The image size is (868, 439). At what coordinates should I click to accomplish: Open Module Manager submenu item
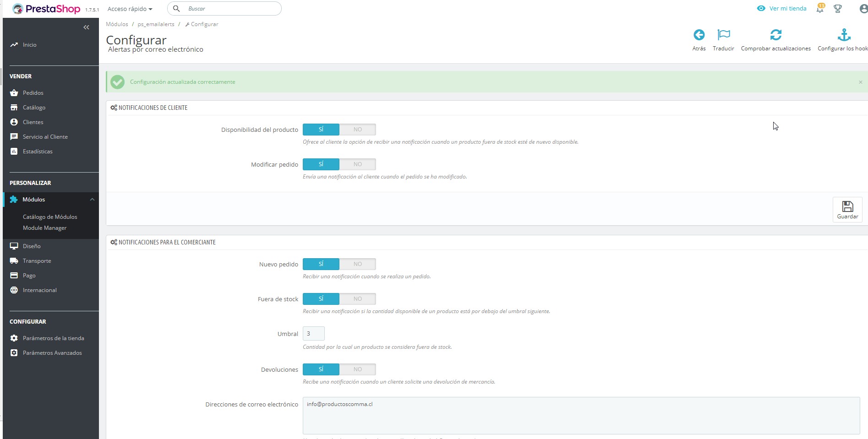tap(45, 228)
